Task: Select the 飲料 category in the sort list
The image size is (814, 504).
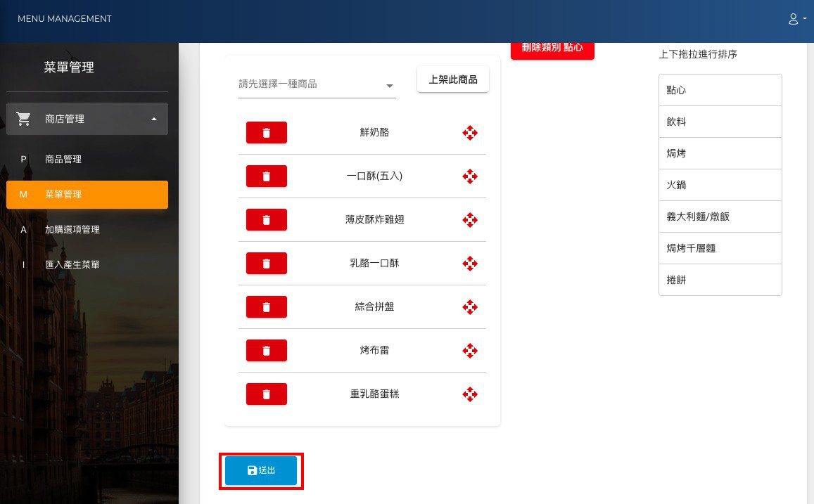Action: [x=720, y=122]
